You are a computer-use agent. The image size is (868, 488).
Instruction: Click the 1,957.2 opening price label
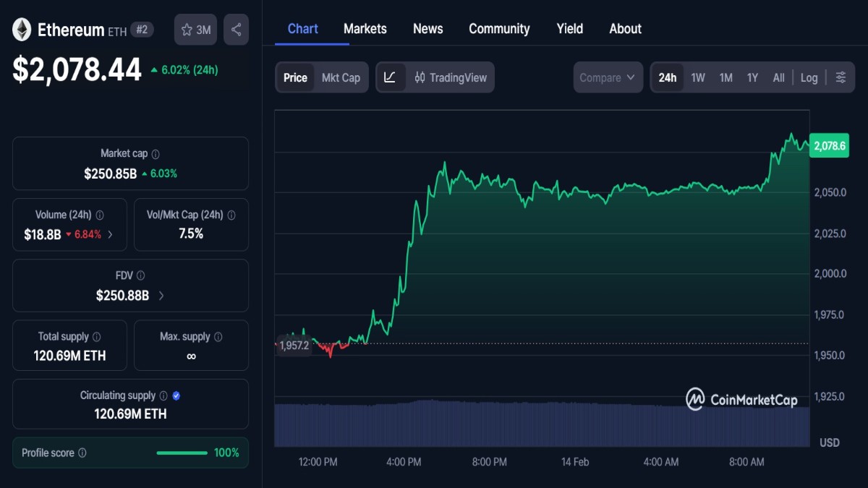click(x=294, y=346)
